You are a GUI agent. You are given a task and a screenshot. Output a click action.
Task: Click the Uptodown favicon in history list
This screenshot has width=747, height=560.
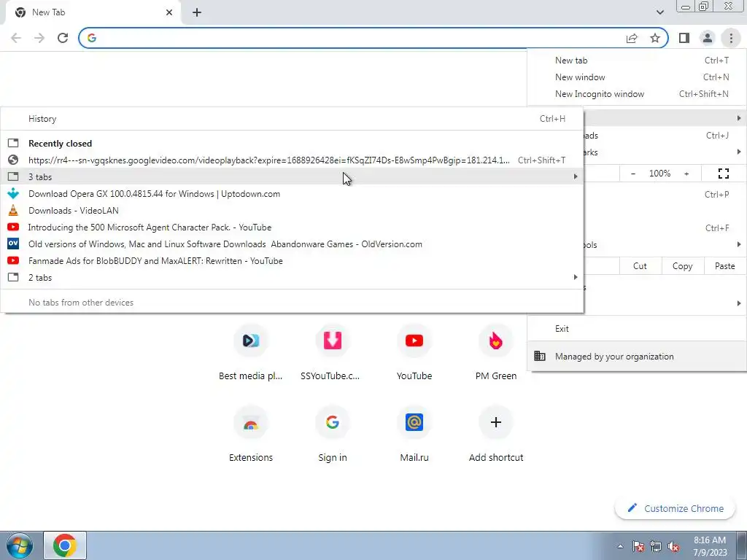[13, 193]
